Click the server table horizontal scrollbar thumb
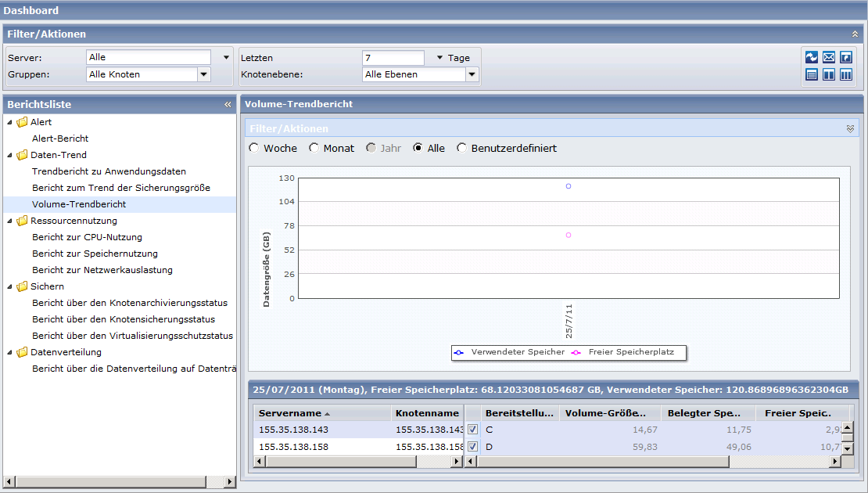Screen dimensions: 868x493 click(340, 462)
